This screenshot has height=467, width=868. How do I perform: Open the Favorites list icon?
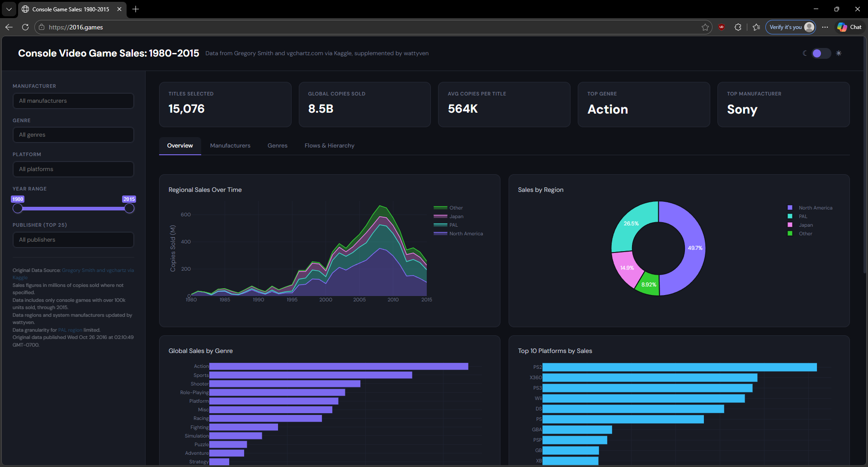tap(756, 27)
